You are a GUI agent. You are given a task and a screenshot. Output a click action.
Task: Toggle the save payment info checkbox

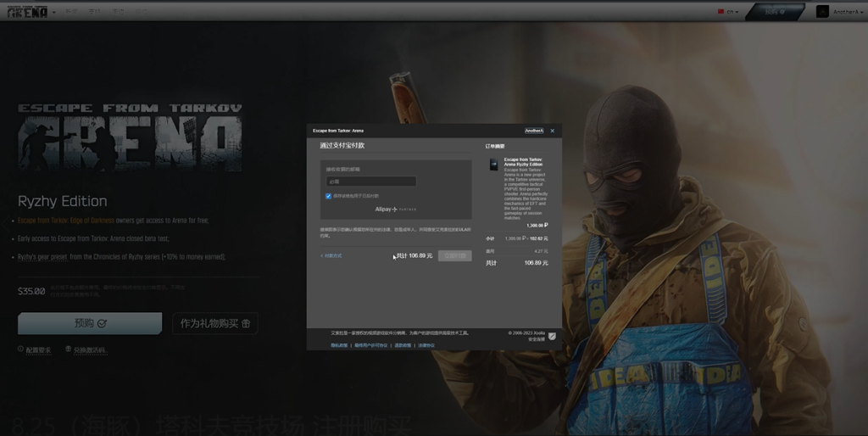pyautogui.click(x=328, y=196)
